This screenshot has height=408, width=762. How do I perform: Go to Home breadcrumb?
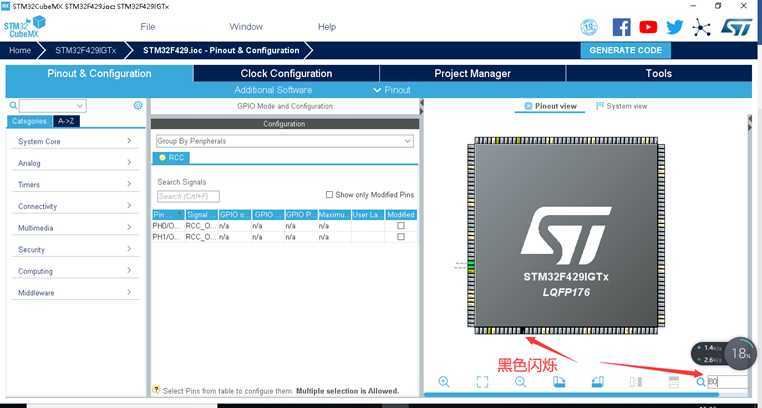tap(20, 51)
